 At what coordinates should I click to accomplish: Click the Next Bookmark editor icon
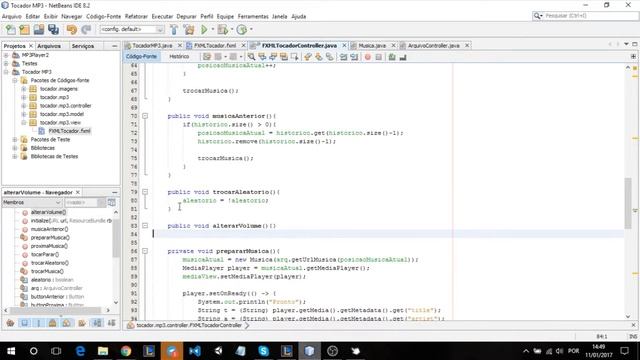click(x=318, y=57)
